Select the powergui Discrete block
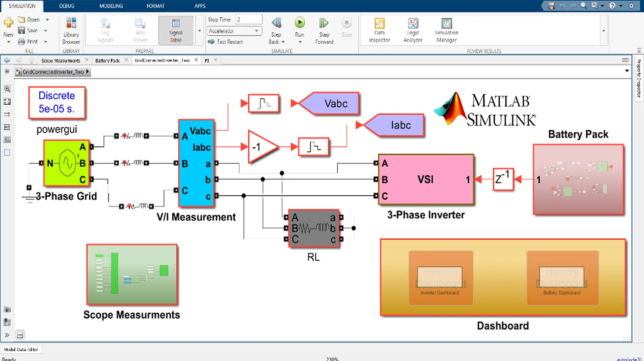Image resolution: width=644 pixels, height=361 pixels. (57, 103)
